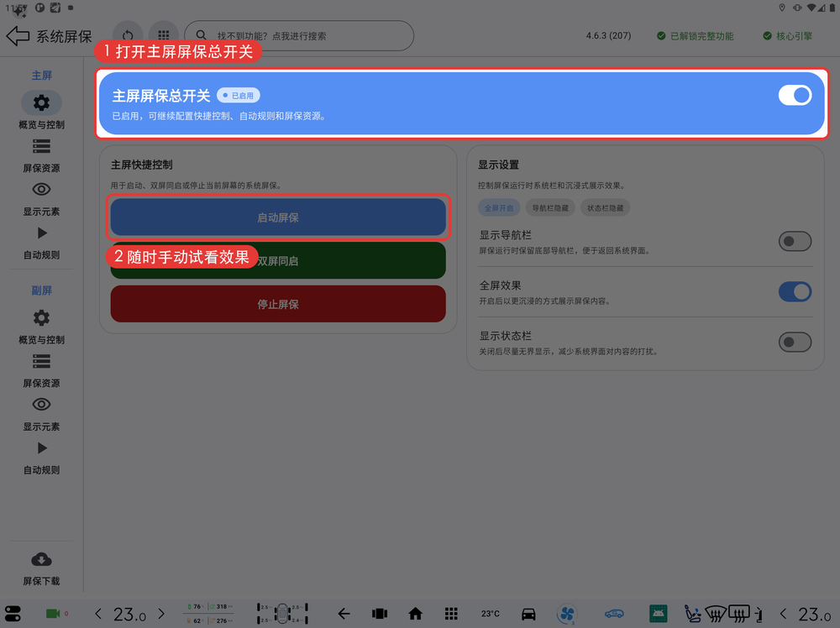Click the 主屏快捷控制 heading
840x628 pixels.
[141, 165]
